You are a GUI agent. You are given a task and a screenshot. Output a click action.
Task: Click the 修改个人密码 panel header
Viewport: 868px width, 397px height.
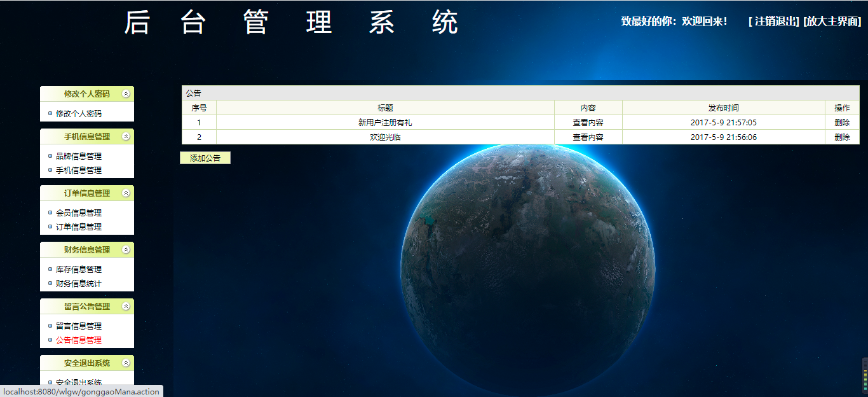click(87, 94)
